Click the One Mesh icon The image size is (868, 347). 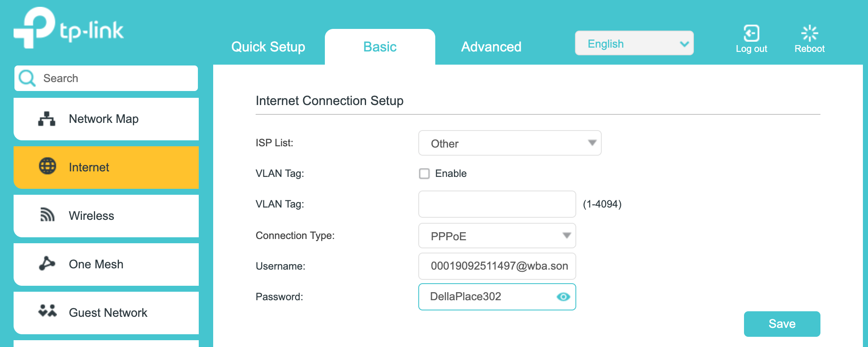[47, 264]
